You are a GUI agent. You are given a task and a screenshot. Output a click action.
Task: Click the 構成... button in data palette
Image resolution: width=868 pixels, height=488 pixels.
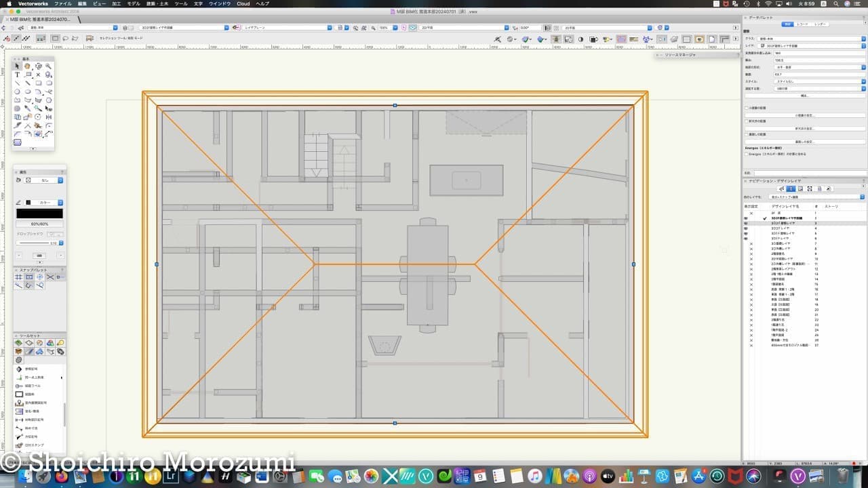[804, 96]
